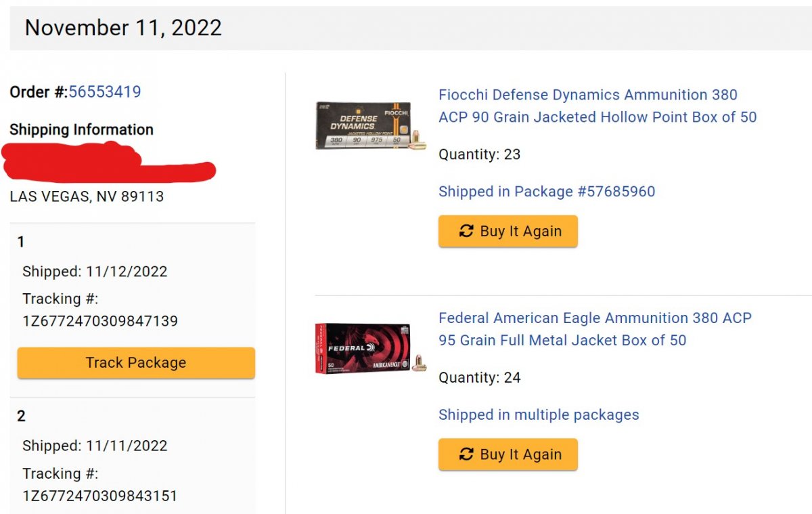This screenshot has height=514, width=812.
Task: Open Shipped in multiple packages link
Action: pos(539,414)
